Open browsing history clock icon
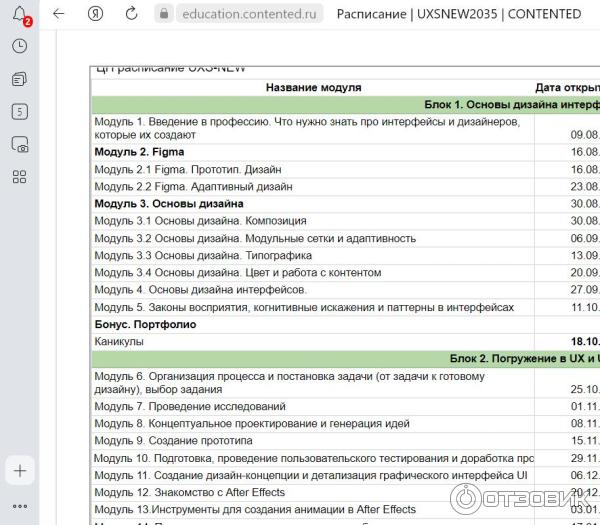This screenshot has height=525, width=600. coord(19,46)
